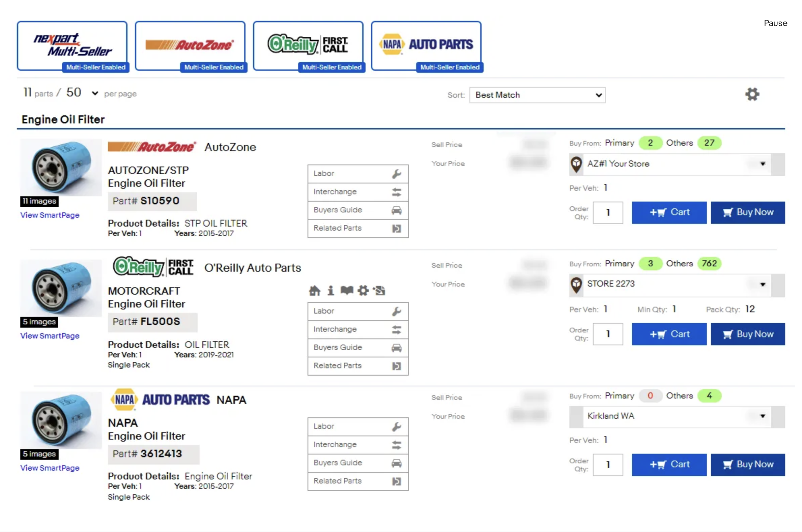Click part number 3612413

coord(161,454)
